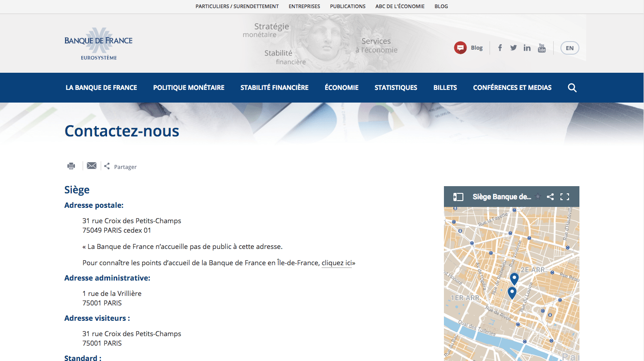Click the upper blue map pin
Image resolution: width=644 pixels, height=361 pixels.
tap(514, 278)
